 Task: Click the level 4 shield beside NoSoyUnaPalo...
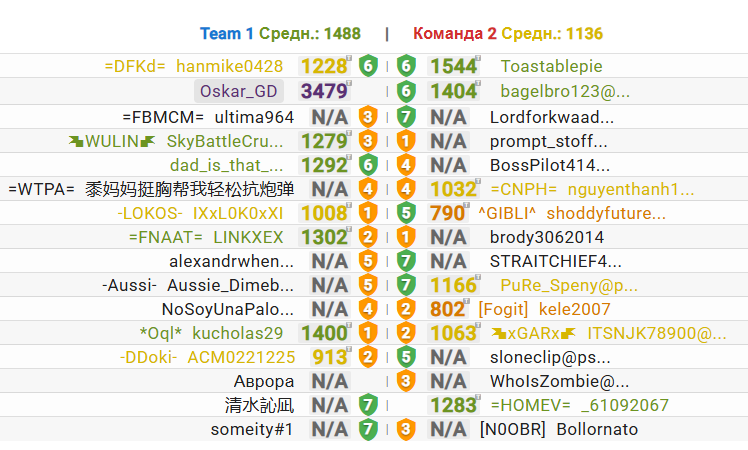coord(368,309)
